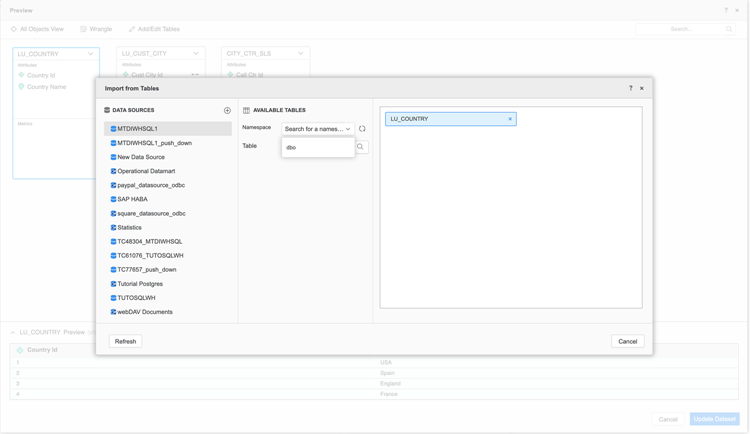Select the LU_COUNTRY table chip
Viewport: 750px width, 434px height.
click(445, 119)
